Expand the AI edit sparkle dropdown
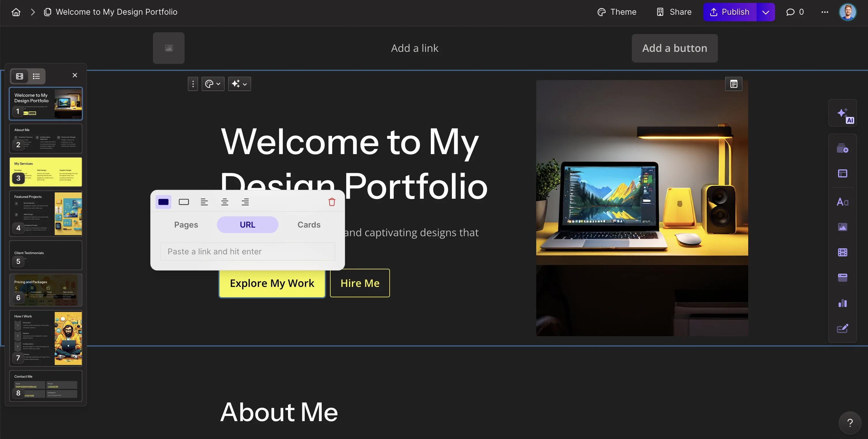The height and width of the screenshot is (439, 868). [x=239, y=84]
